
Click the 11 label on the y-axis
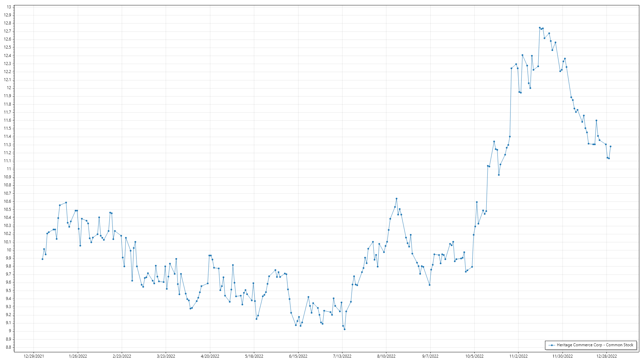pos(9,169)
